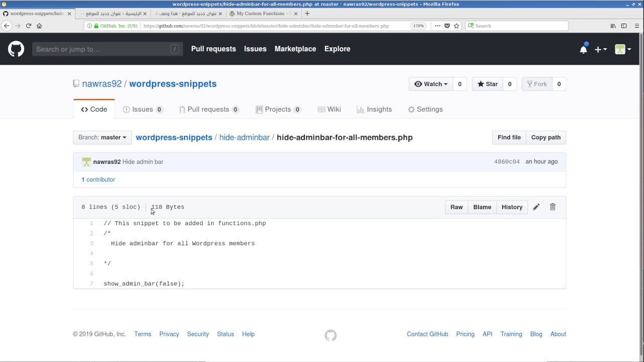The width and height of the screenshot is (644, 362).
Task: Open Issues in top navigation
Action: 255,49
